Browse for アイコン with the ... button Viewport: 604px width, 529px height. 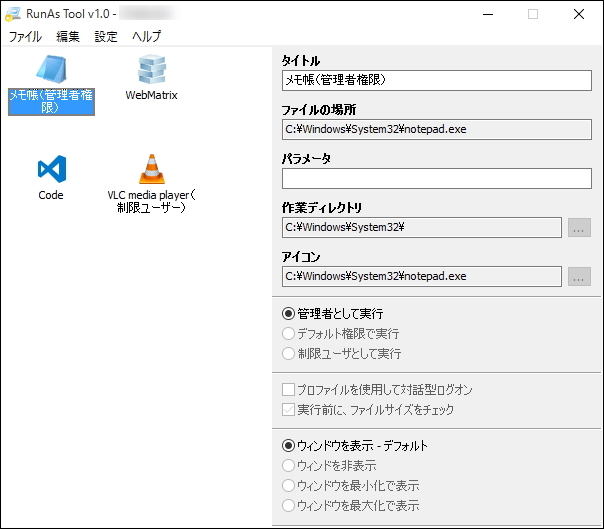coord(579,277)
